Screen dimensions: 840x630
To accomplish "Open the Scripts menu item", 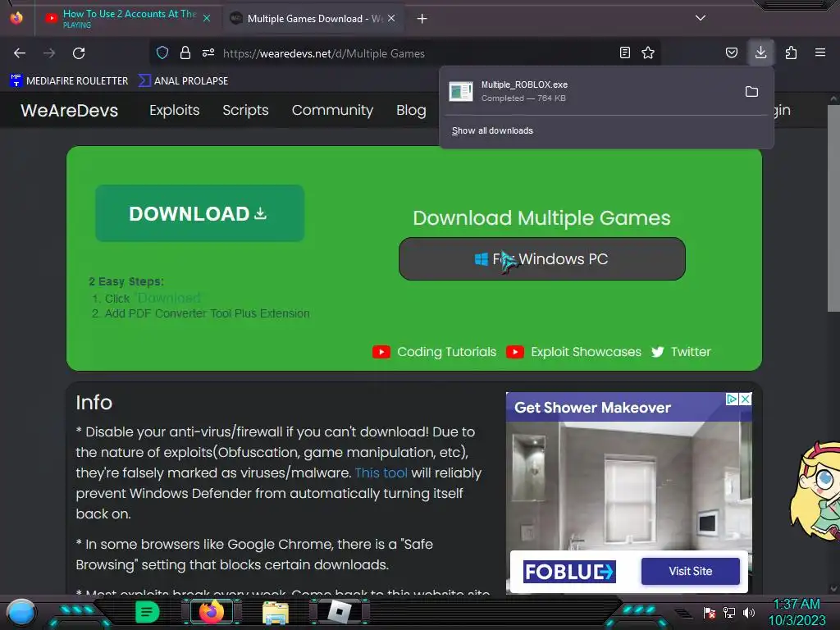I will [x=245, y=110].
